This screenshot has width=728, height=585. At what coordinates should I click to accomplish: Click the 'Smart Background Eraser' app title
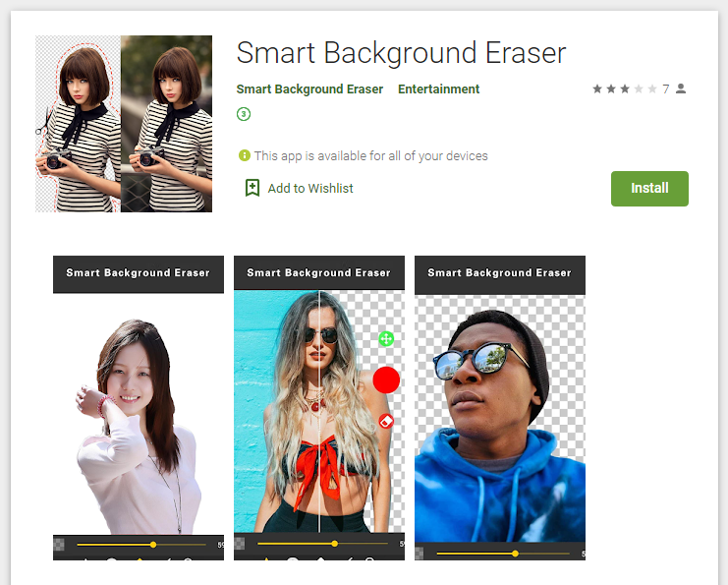click(401, 52)
